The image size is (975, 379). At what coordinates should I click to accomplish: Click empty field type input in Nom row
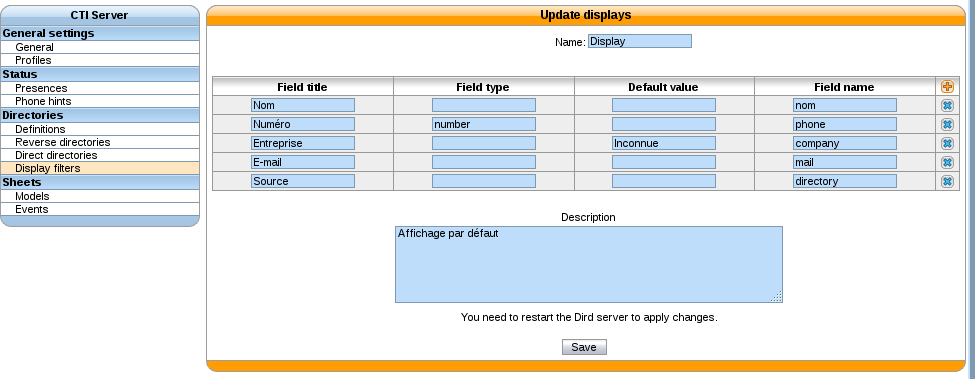484,105
